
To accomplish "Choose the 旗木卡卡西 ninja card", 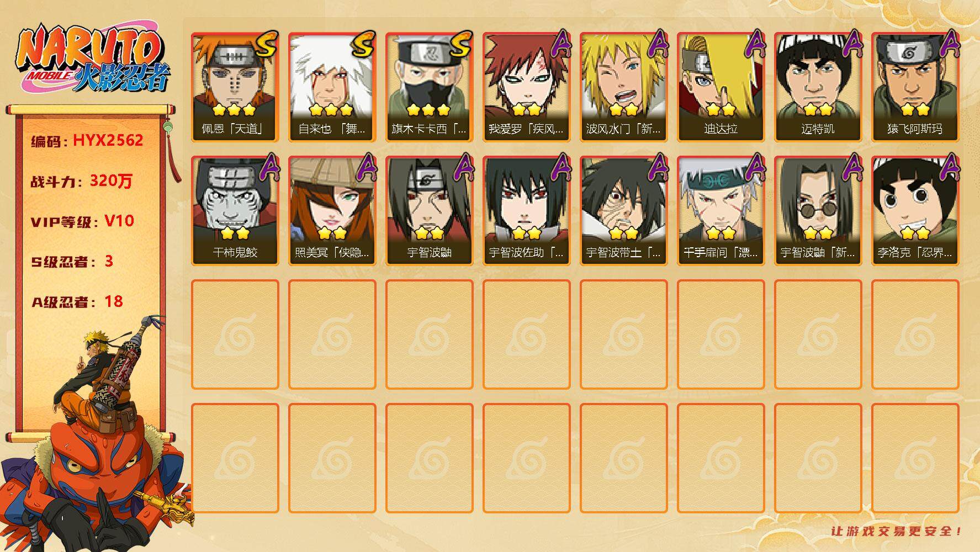I will pyautogui.click(x=430, y=87).
